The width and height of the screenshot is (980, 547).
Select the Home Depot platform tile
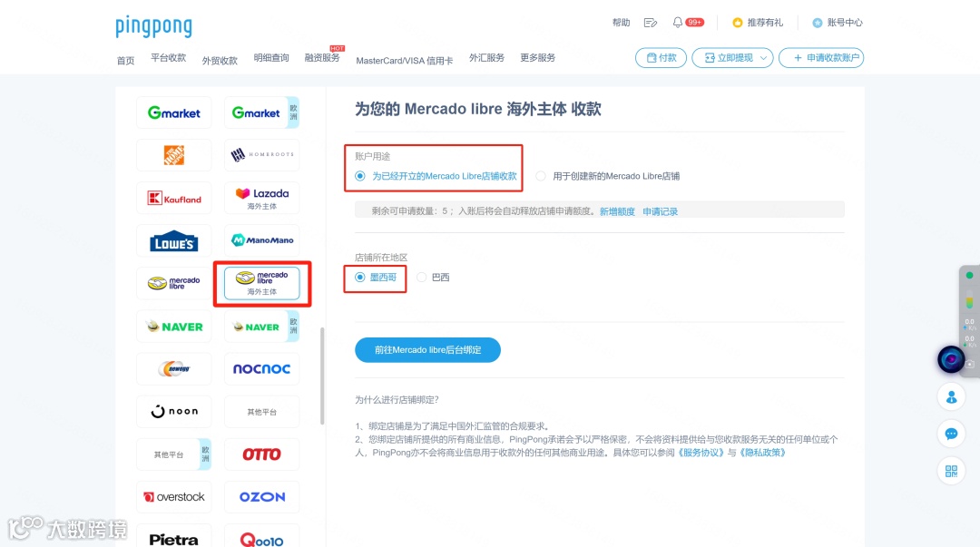pos(173,155)
